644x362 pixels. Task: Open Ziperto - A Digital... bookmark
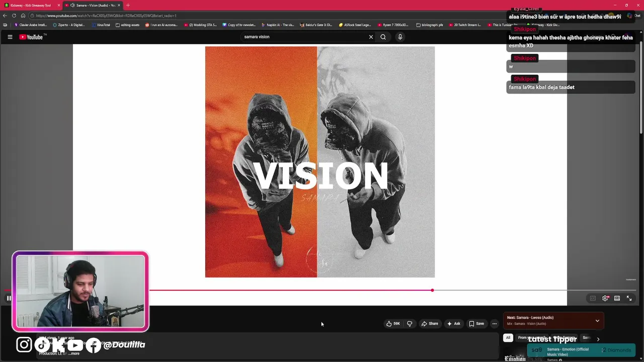click(69, 25)
